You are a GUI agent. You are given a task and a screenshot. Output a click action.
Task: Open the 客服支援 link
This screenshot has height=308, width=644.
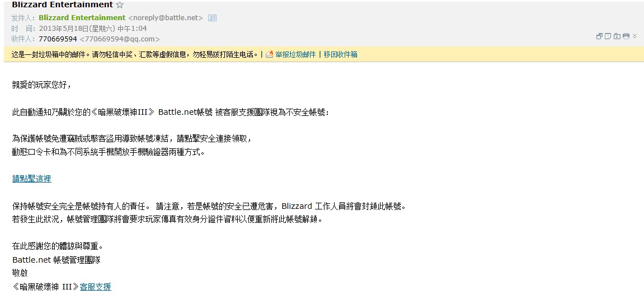pos(95,287)
